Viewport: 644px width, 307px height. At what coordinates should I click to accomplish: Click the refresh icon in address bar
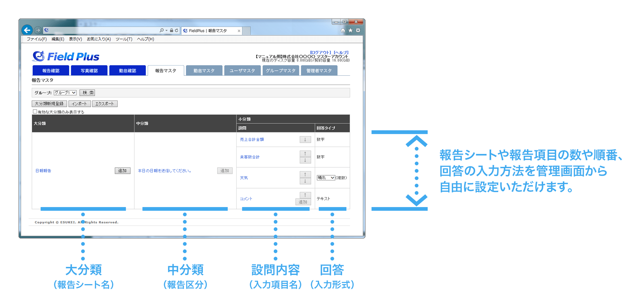176,30
